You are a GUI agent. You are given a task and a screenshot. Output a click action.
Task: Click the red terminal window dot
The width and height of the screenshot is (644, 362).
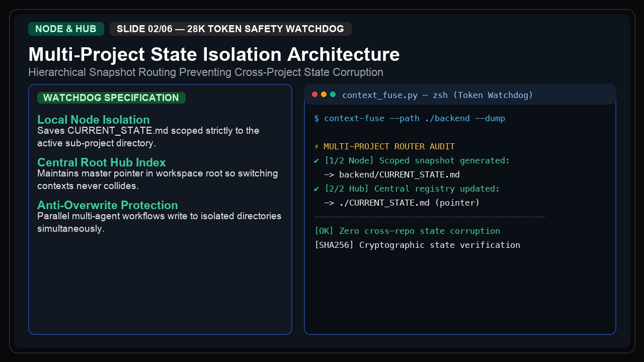(x=315, y=95)
